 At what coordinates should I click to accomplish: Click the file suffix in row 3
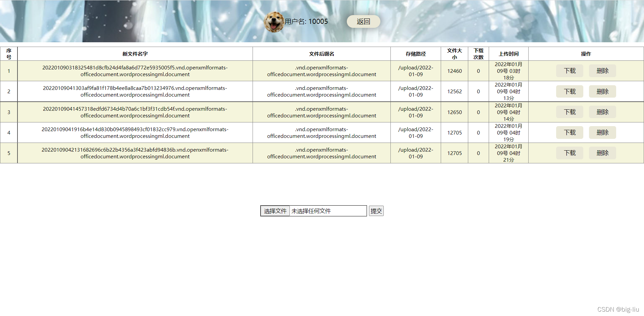(x=322, y=112)
